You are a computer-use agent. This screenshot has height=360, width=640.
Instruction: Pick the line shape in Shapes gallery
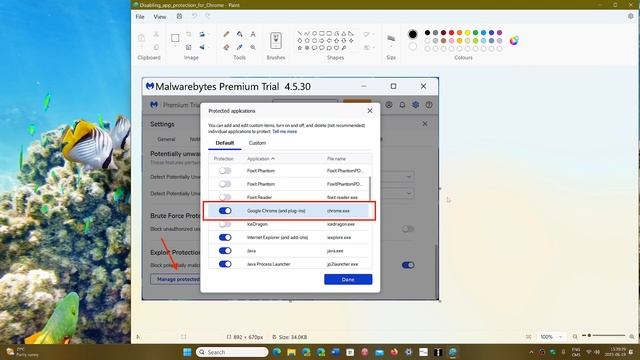300,33
